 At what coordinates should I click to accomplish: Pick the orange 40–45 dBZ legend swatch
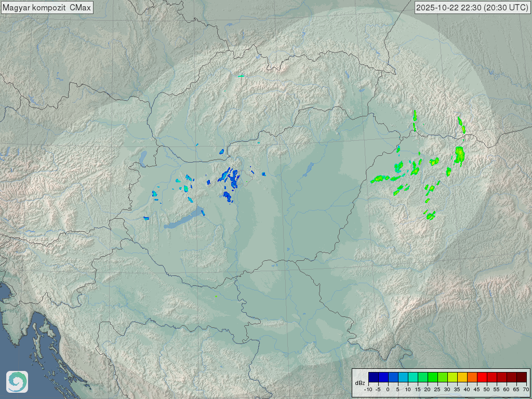click(x=472, y=377)
